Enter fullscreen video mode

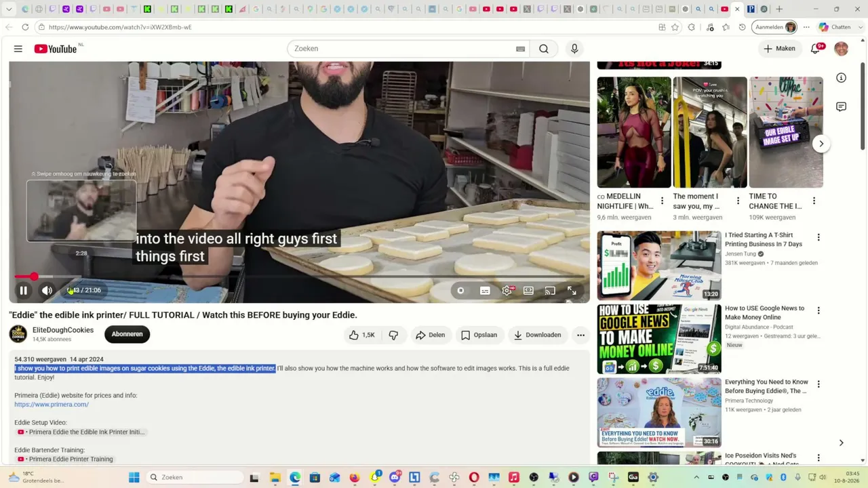point(572,291)
